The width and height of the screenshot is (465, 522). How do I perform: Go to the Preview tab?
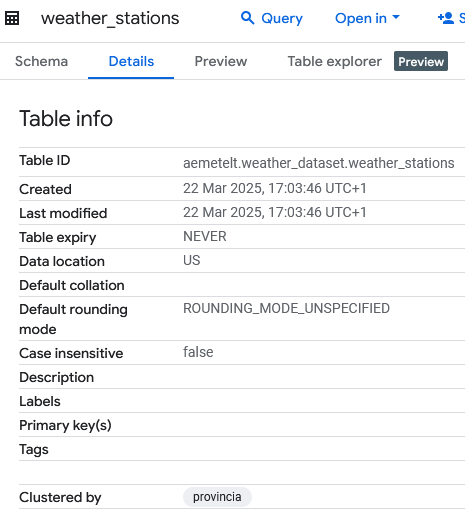tap(221, 61)
